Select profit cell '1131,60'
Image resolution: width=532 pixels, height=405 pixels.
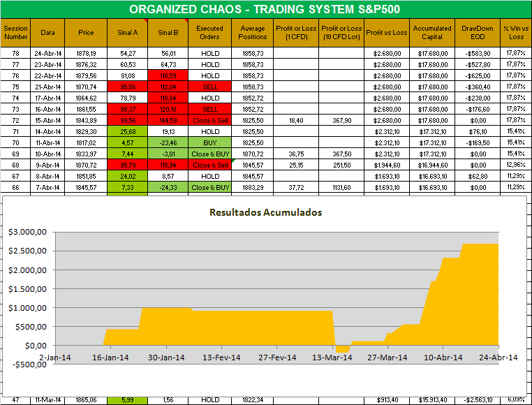(x=341, y=187)
